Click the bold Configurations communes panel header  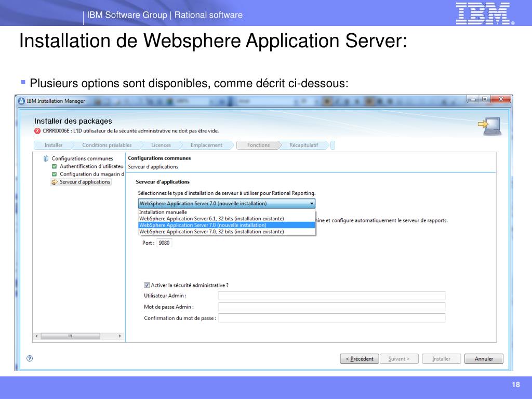pyautogui.click(x=159, y=158)
